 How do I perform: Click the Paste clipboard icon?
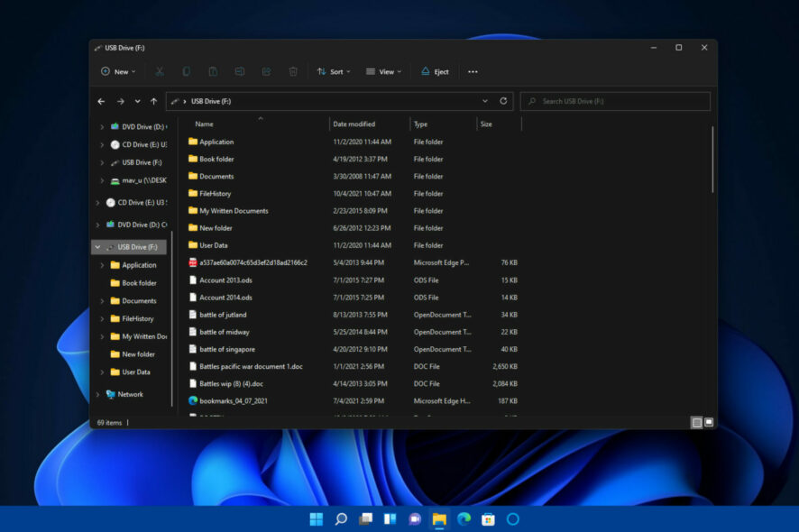[x=213, y=72]
